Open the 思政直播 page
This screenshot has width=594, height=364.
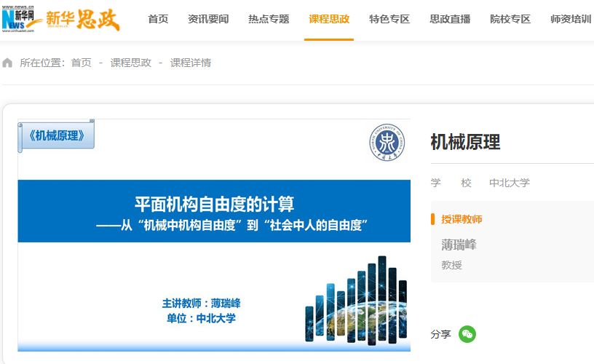click(450, 20)
